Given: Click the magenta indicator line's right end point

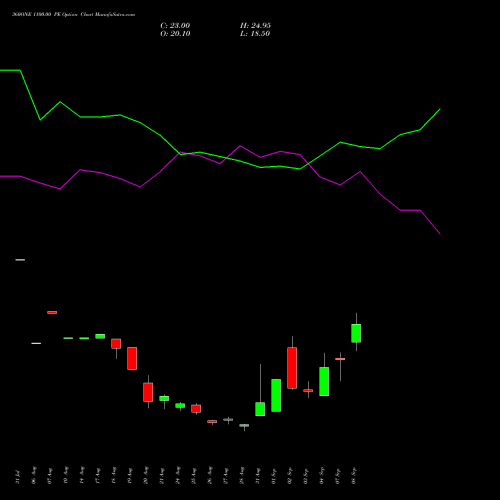Looking at the screenshot, I should point(440,234).
